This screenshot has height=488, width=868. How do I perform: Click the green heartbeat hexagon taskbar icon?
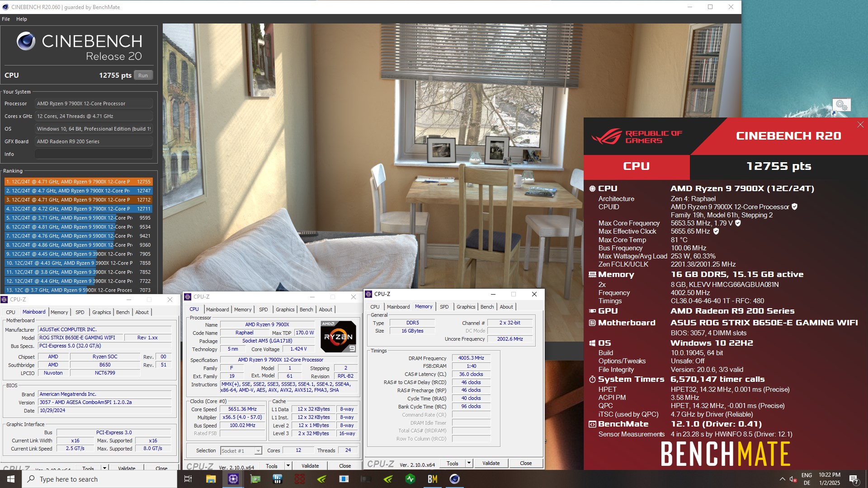point(410,479)
